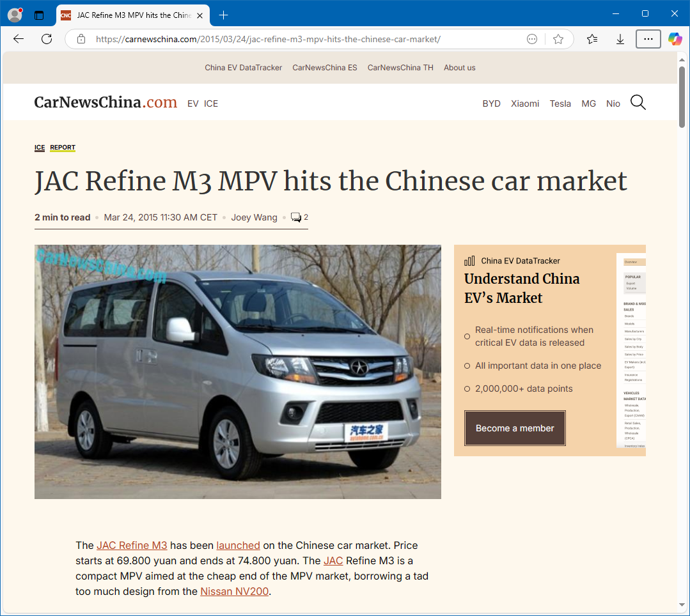Screen dimensions: 690x616
Task: Click the user profile avatar icon
Action: coord(15,15)
